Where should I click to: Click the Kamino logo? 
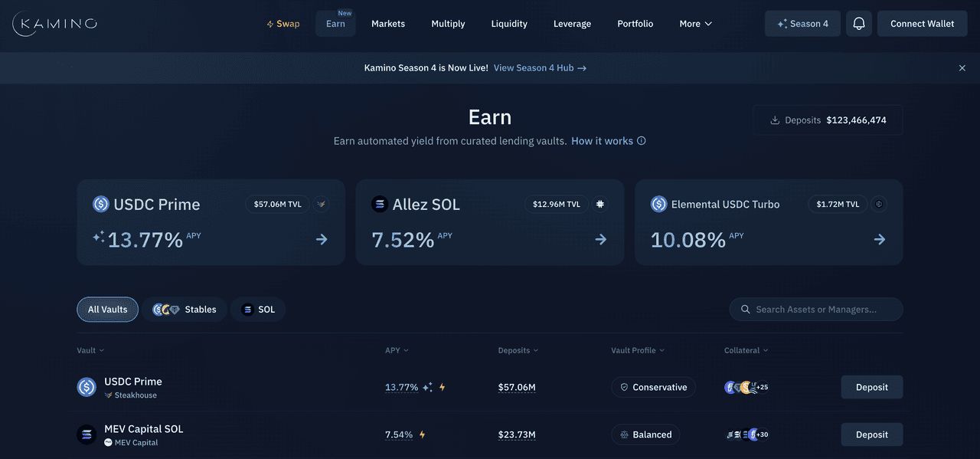click(x=55, y=24)
